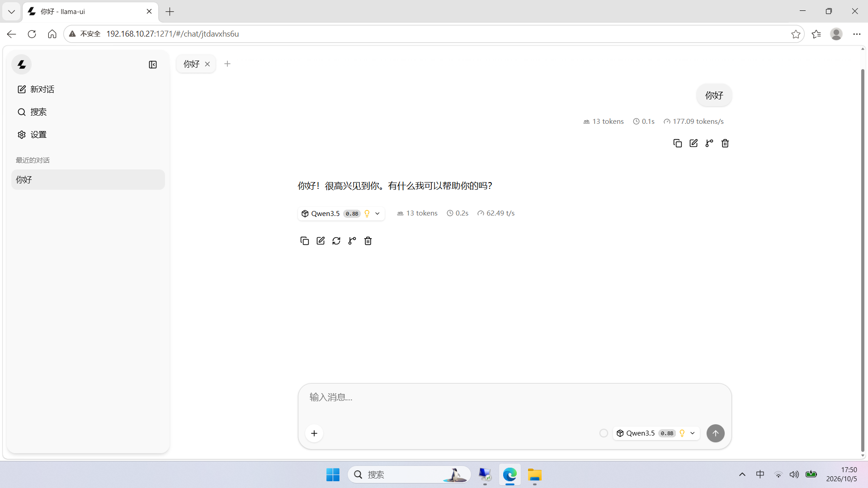Viewport: 868px width, 488px height.
Task: Open the Qwen3.5 model dropdown under the reply
Action: point(341,213)
